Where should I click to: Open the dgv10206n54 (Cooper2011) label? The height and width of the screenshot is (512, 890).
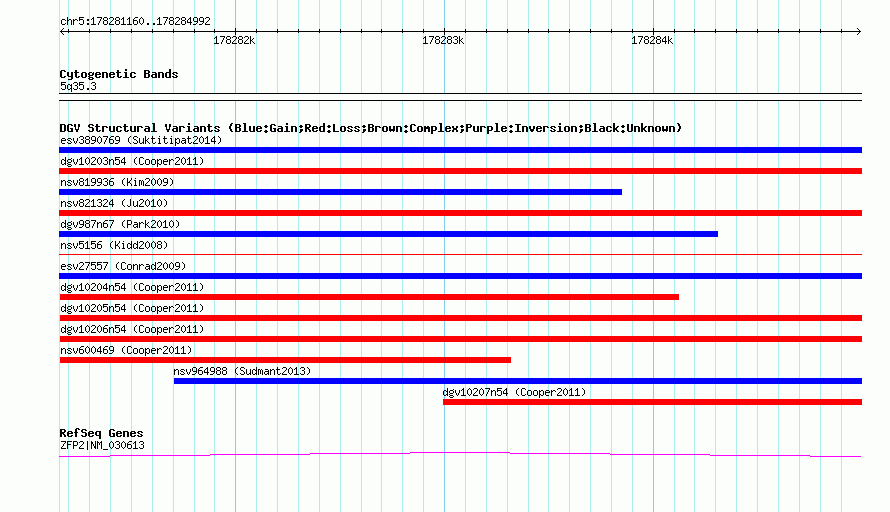click(132, 329)
